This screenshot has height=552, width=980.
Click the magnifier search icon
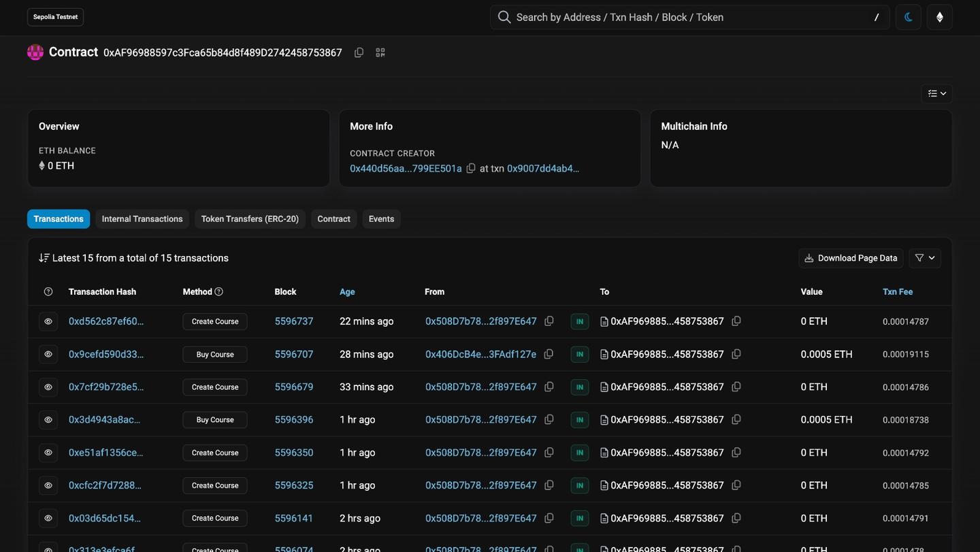tap(504, 17)
